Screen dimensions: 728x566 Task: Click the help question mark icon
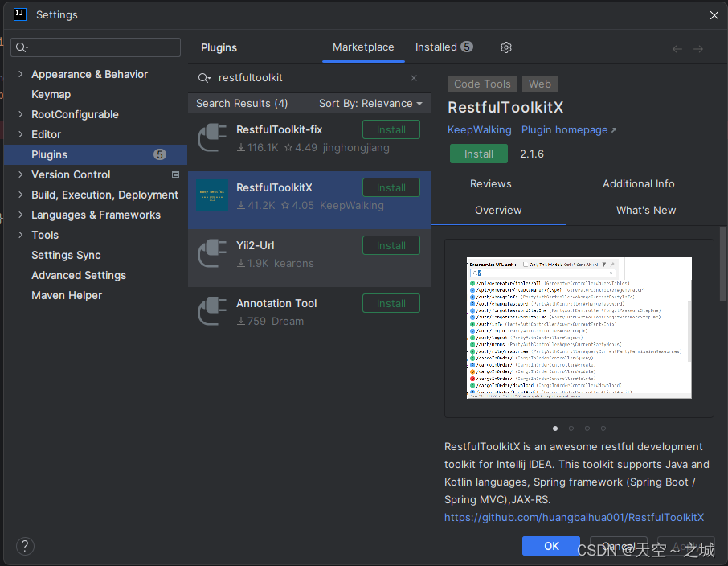point(24,546)
